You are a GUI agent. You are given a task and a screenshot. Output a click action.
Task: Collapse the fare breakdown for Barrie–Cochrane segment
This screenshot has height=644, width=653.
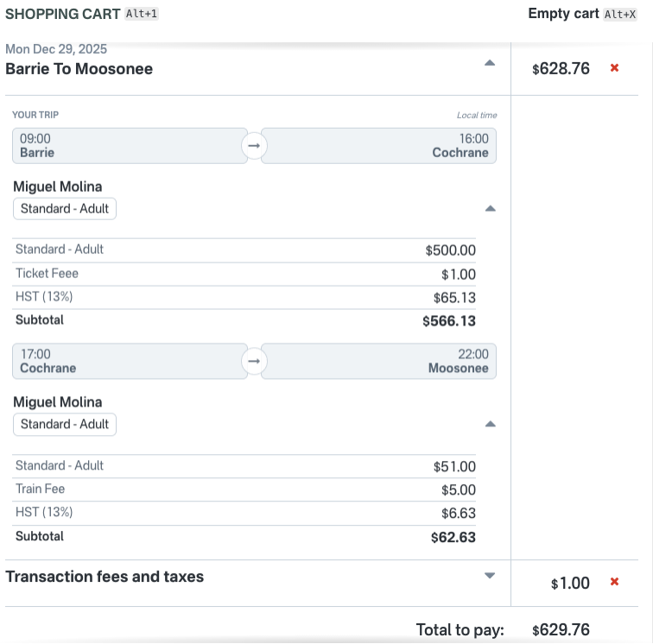coord(490,208)
